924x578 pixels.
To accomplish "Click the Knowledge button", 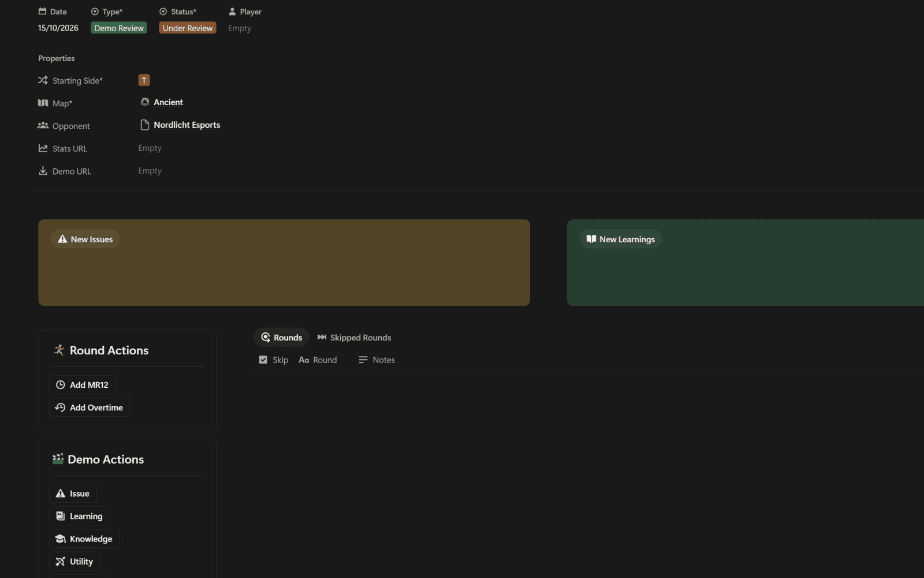I will tap(84, 539).
